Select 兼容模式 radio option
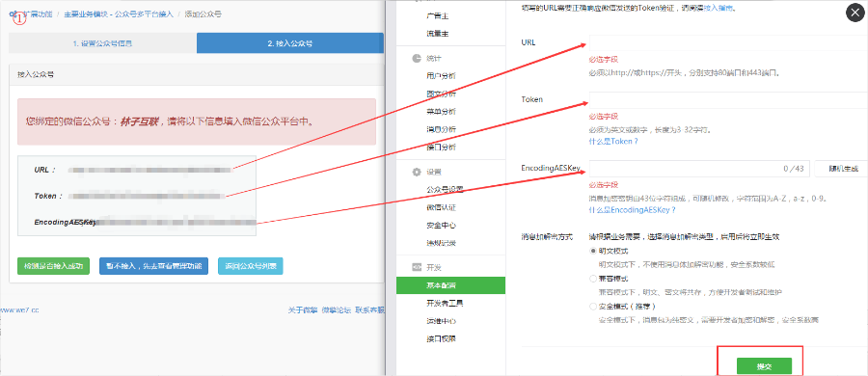 pos(594,278)
